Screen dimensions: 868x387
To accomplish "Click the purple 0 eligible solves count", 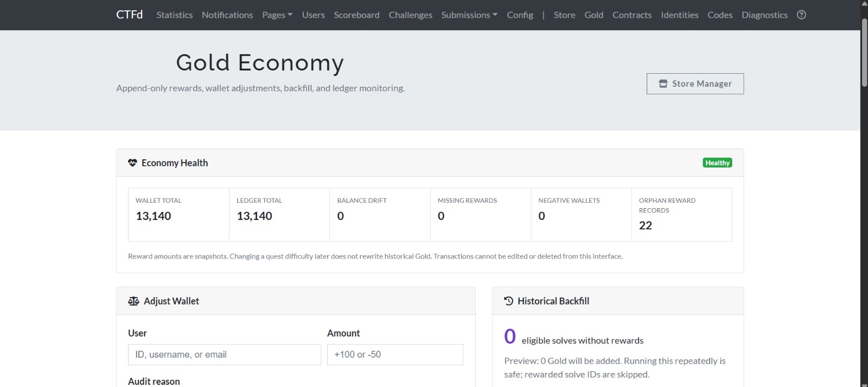I will (510, 336).
